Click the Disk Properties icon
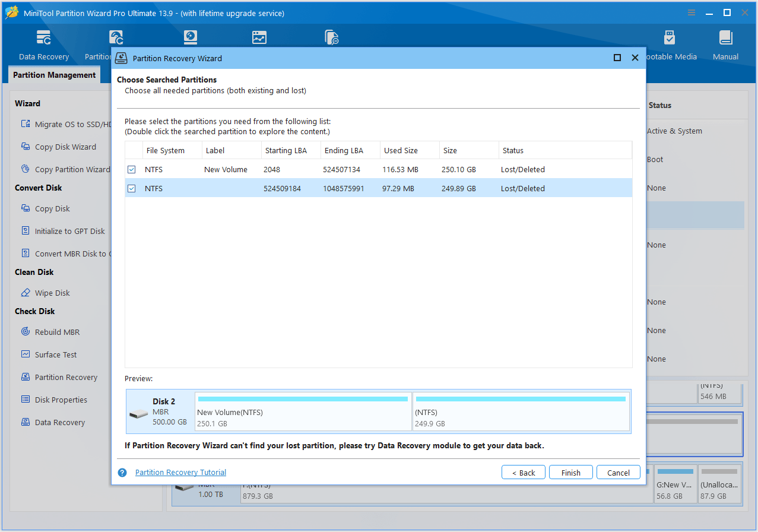The image size is (758, 532). coord(26,400)
